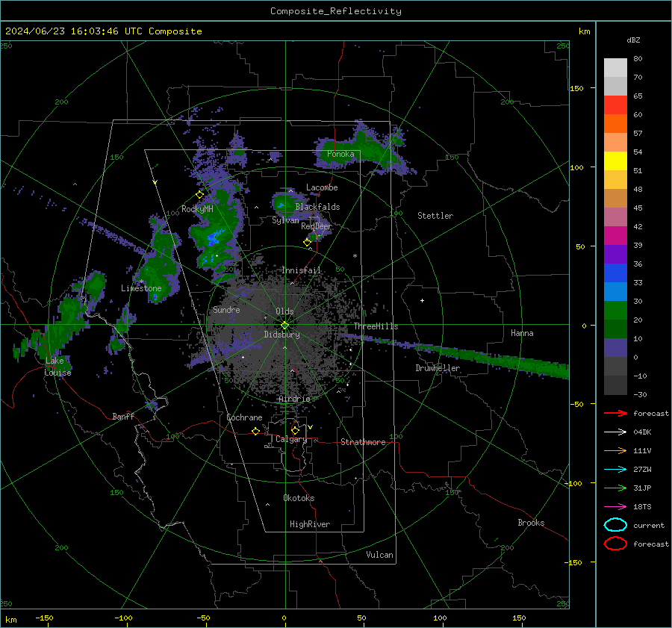The image size is (672, 628).
Task: Click the red forecast arrow in legend
Action: [615, 413]
